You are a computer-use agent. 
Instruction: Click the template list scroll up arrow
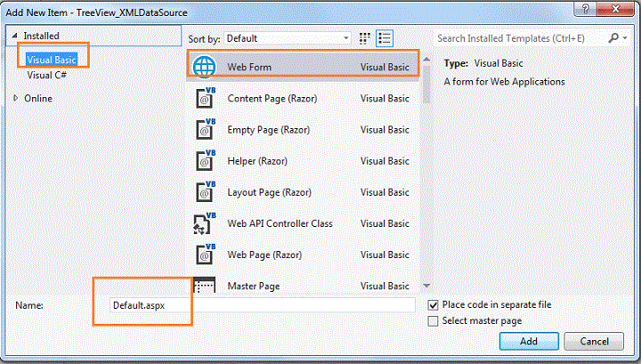pos(426,60)
